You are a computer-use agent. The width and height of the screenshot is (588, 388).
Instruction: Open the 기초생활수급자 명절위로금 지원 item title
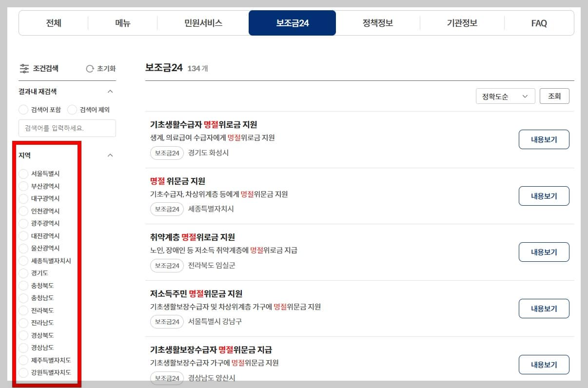(x=205, y=125)
